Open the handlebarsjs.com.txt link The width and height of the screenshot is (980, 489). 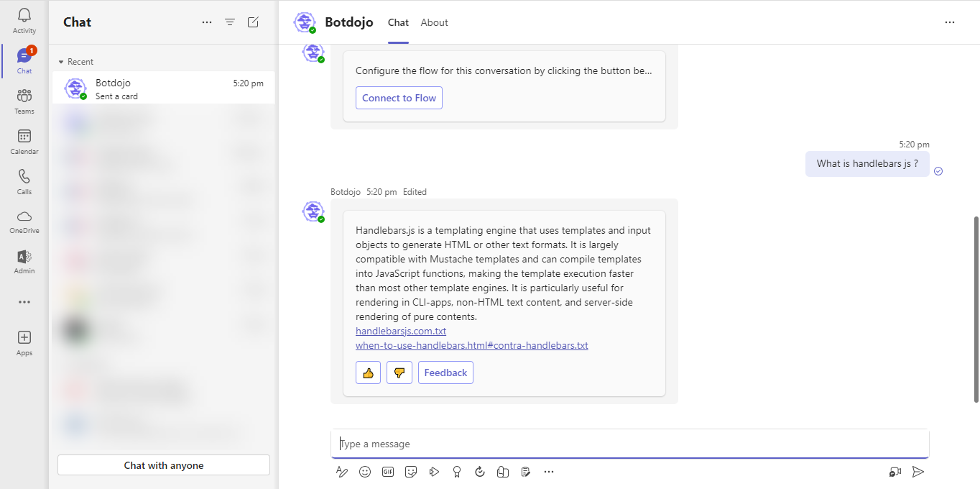[401, 331]
